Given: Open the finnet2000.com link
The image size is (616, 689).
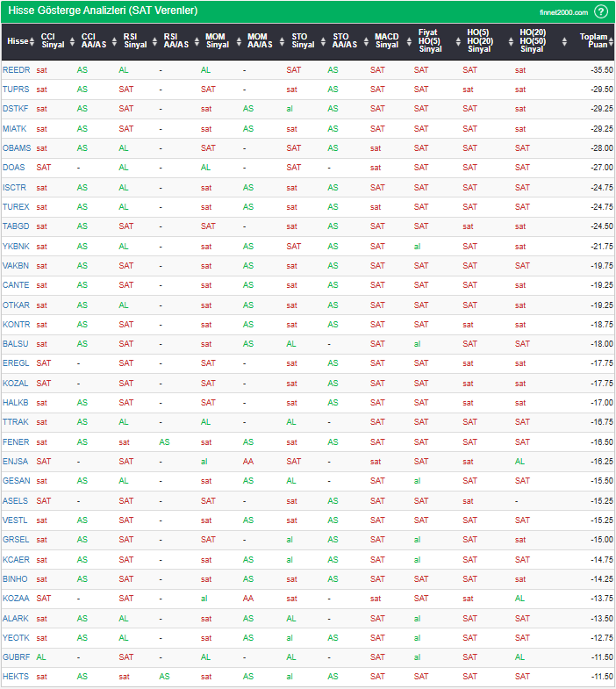Looking at the screenshot, I should coord(564,12).
